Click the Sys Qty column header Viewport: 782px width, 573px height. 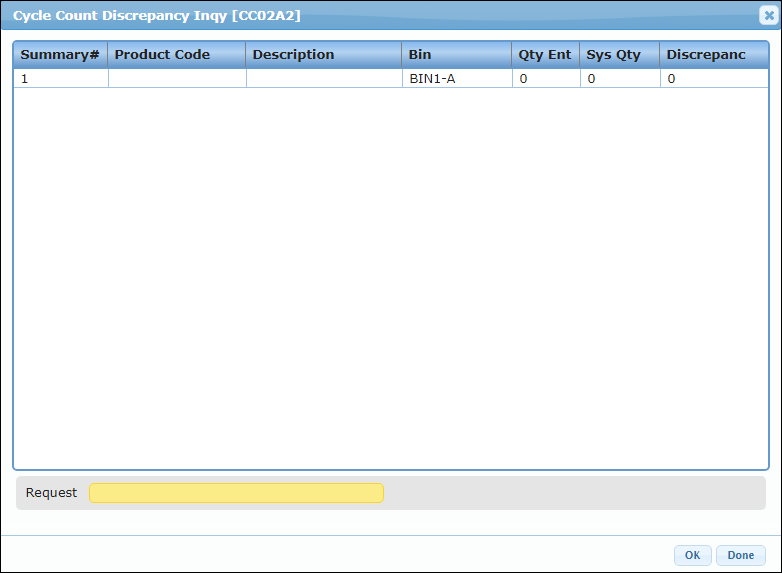click(619, 55)
